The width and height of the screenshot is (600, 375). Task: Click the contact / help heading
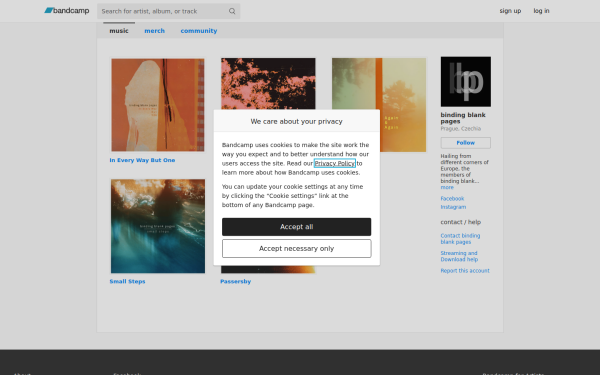point(461,222)
